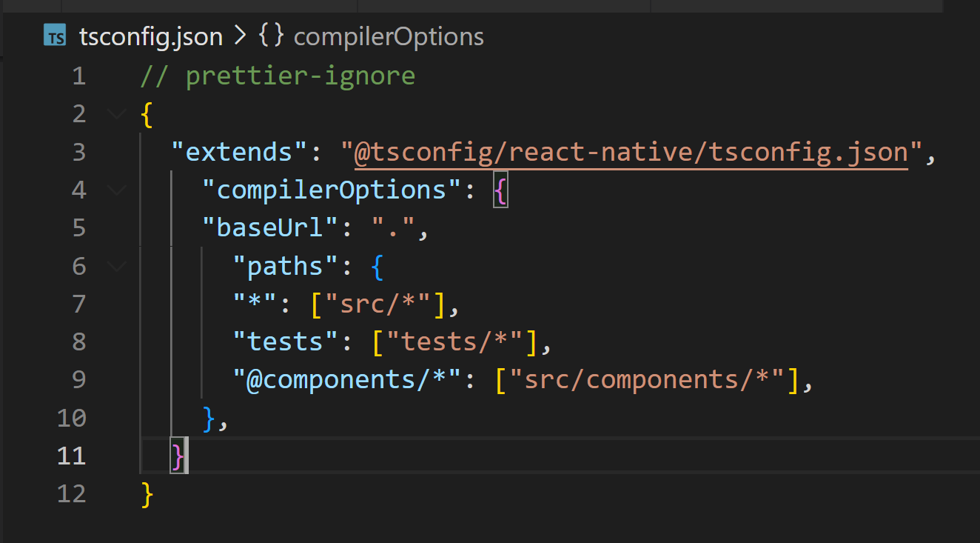Click the closing brace on line 11

coord(178,455)
